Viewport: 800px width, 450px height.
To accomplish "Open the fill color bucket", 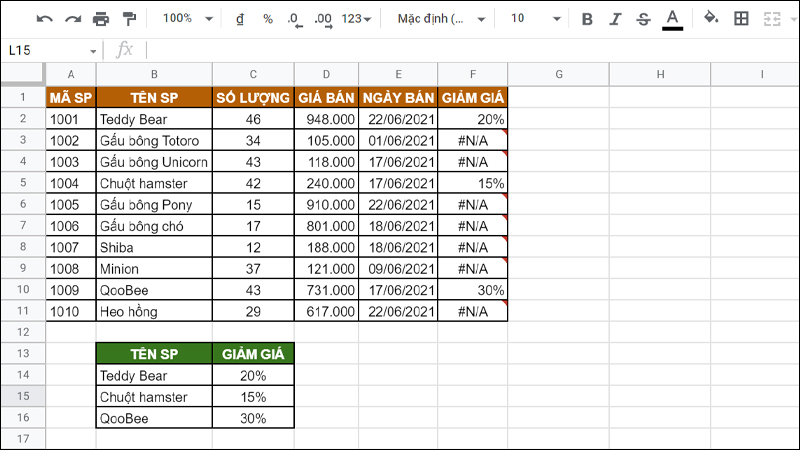I will pyautogui.click(x=711, y=18).
